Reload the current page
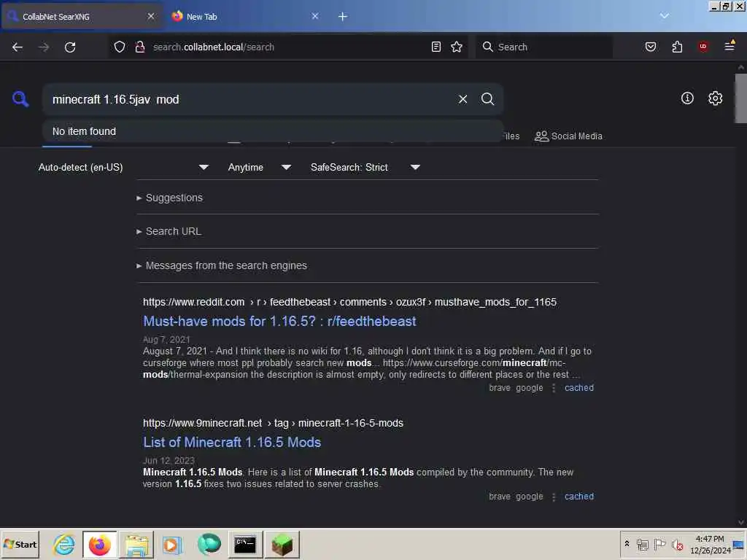Viewport: 747px width, 560px height. pyautogui.click(x=70, y=47)
